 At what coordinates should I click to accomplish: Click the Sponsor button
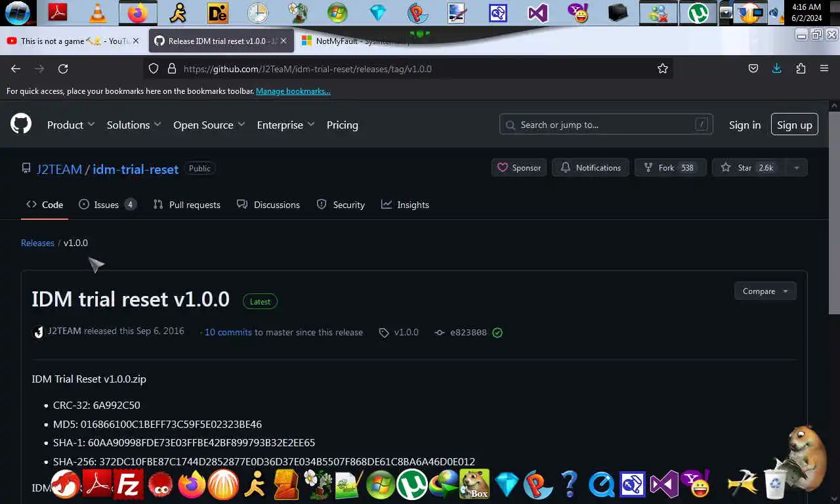click(519, 168)
